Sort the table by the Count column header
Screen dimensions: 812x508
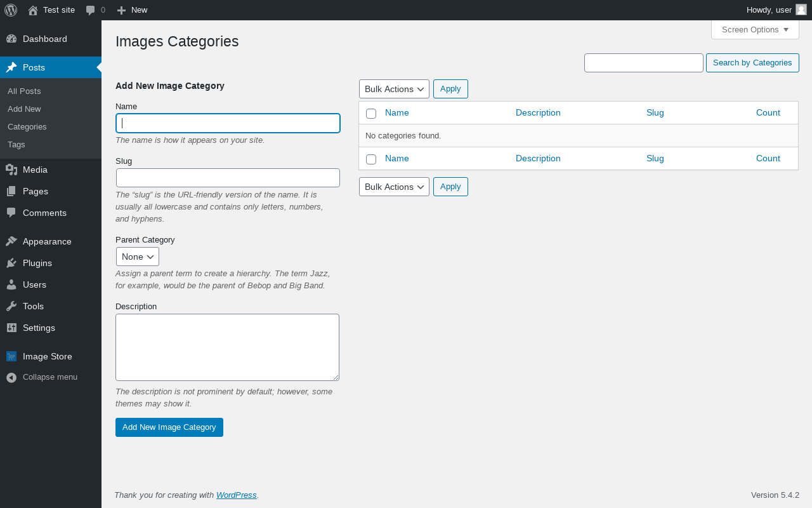click(x=768, y=112)
